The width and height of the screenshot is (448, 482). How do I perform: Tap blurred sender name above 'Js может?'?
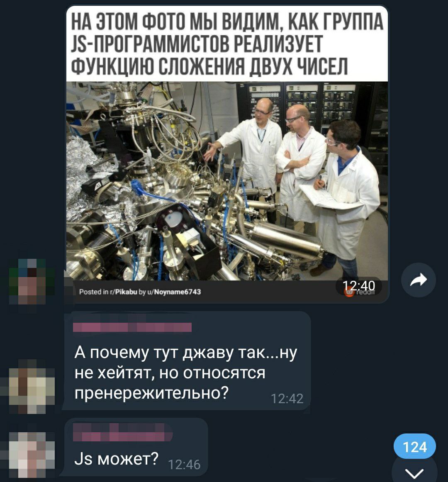point(123,432)
